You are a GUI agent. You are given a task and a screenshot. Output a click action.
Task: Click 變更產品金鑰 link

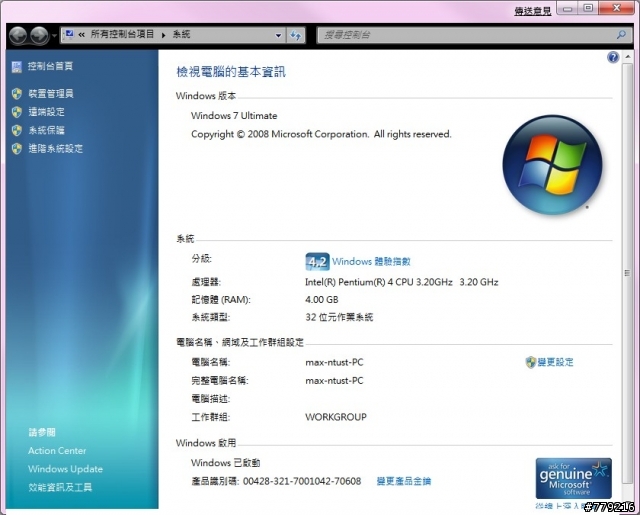click(403, 482)
